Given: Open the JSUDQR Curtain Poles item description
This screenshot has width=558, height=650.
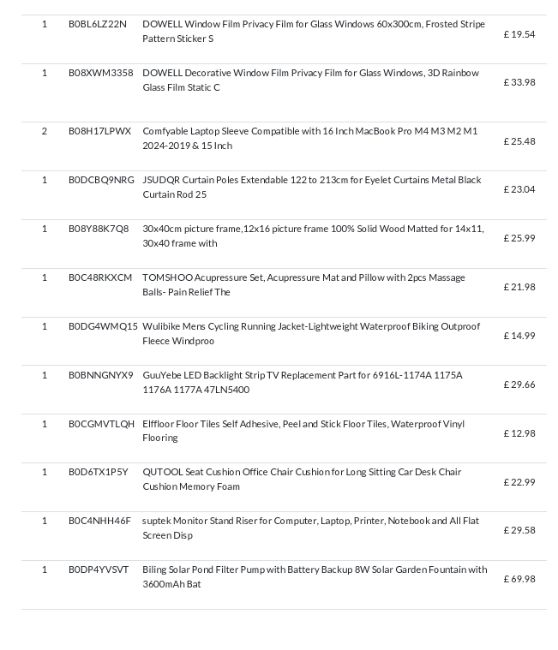Looking at the screenshot, I should pos(312,187).
